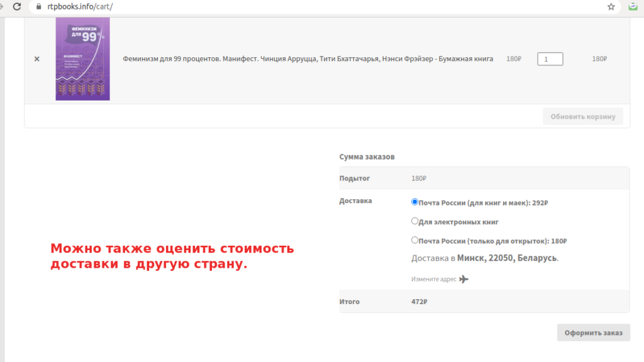Select Почта России (для книг и маек) delivery
This screenshot has width=644, height=362.
coord(414,202)
